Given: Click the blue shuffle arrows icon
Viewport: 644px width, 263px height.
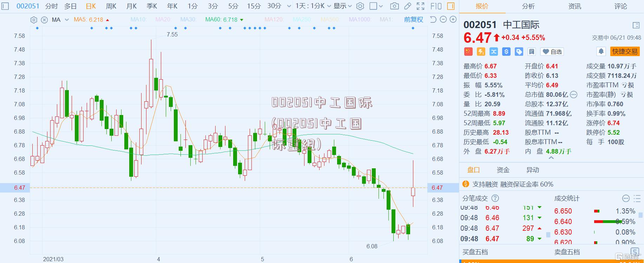Looking at the screenshot, I should coord(494,52).
